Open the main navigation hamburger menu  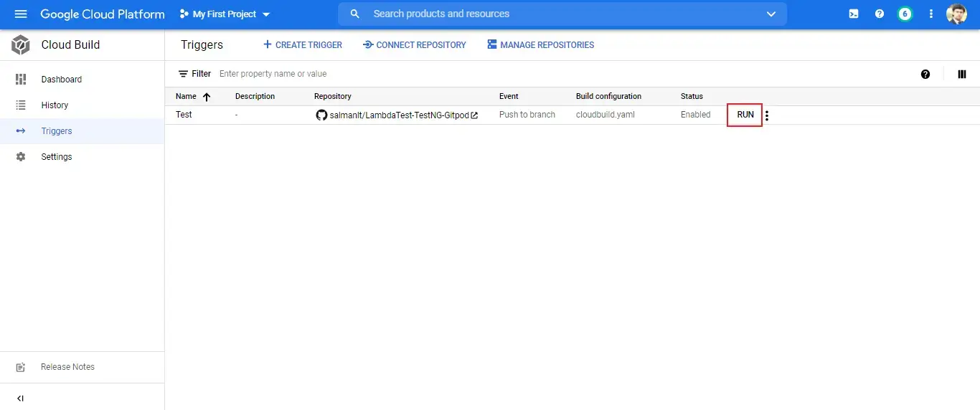pyautogui.click(x=21, y=14)
